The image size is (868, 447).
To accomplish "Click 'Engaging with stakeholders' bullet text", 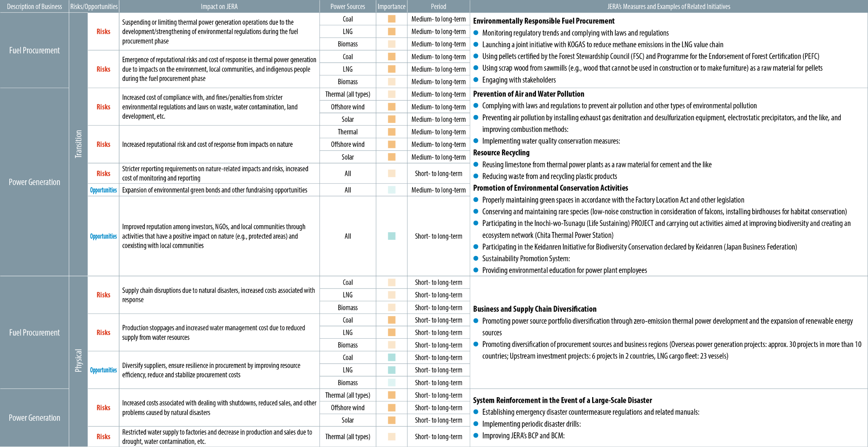I will [x=519, y=80].
